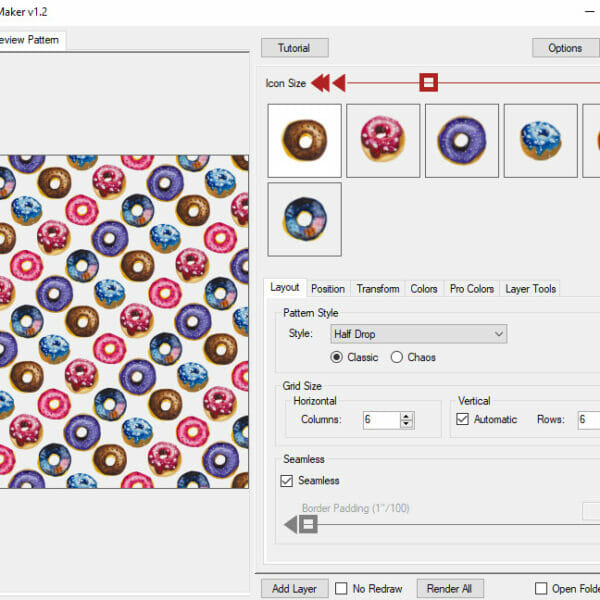Open the Options dialog

pyautogui.click(x=566, y=48)
